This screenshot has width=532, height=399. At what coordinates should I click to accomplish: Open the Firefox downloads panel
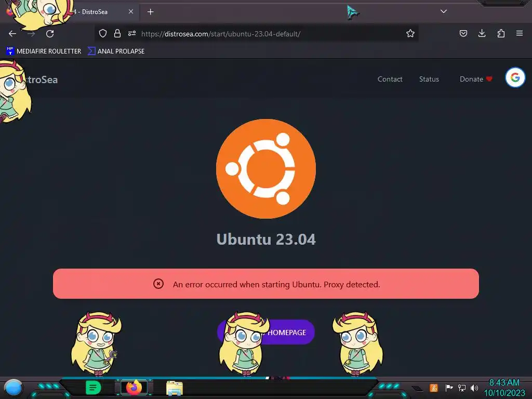coord(482,33)
